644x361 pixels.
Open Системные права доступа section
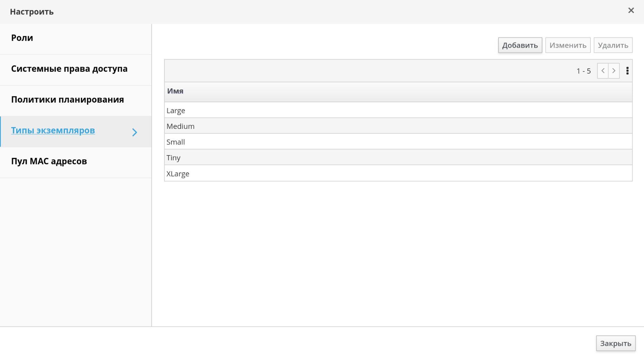[69, 69]
